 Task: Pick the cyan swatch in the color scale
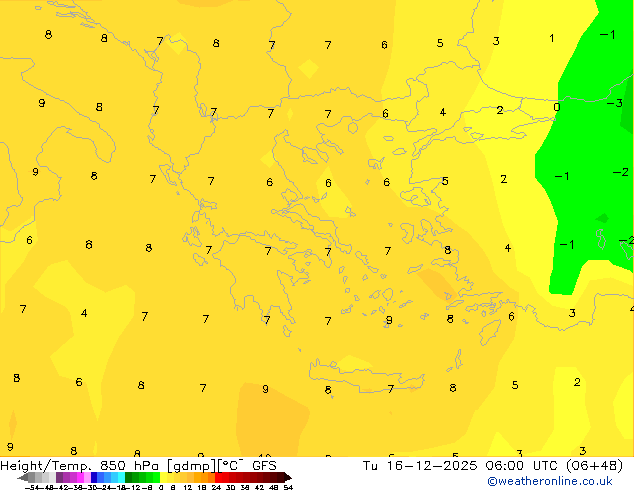(x=121, y=477)
